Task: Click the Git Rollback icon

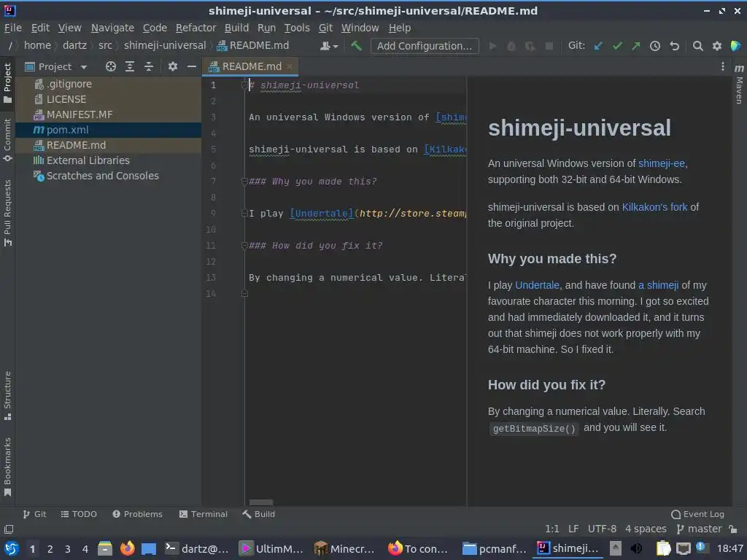Action: click(x=674, y=46)
